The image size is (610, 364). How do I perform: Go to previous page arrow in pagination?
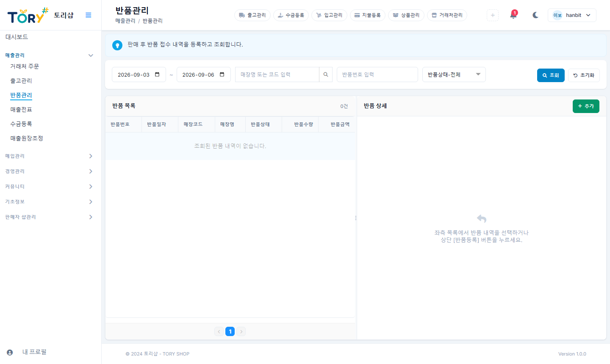(219, 331)
